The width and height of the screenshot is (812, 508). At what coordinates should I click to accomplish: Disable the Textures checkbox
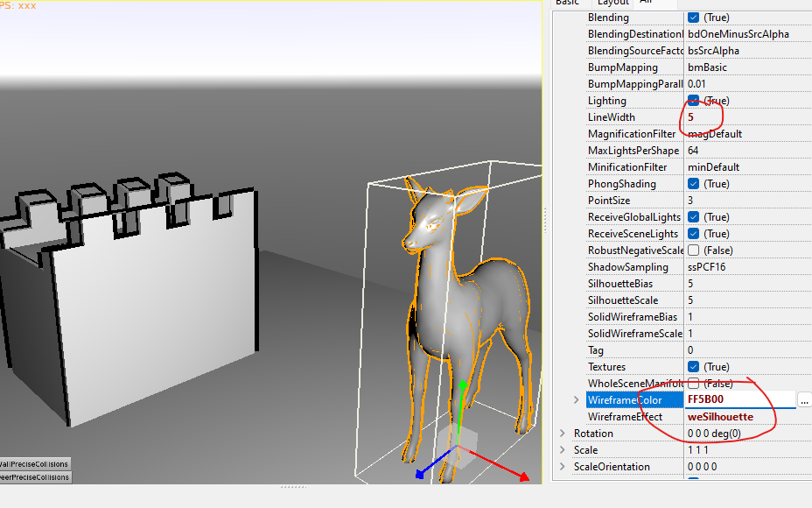click(693, 367)
